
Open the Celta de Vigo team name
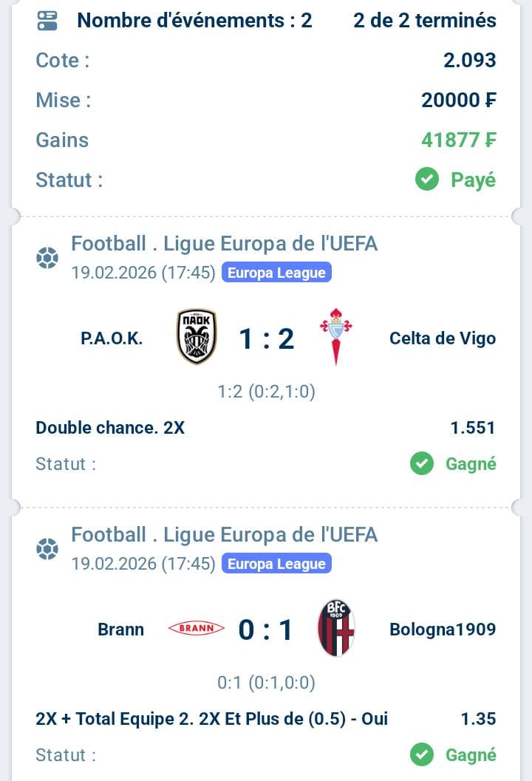(x=443, y=338)
